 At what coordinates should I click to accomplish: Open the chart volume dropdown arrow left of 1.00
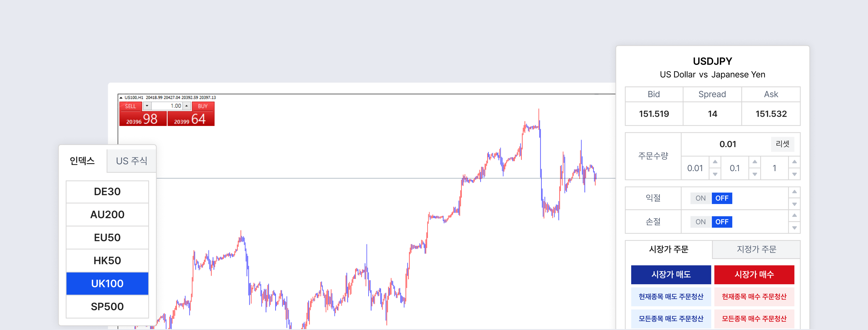(147, 106)
